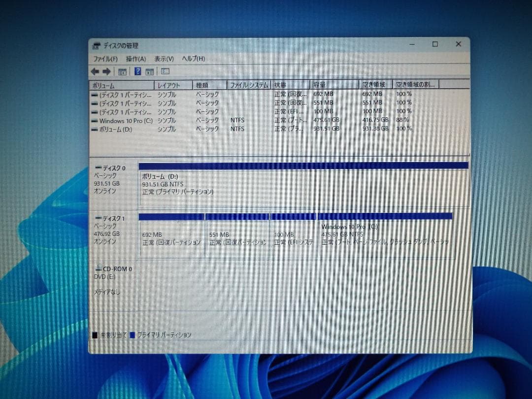The width and height of the screenshot is (532, 399).
Task: Select the 100 MB EFI system partition block
Action: [x=293, y=236]
